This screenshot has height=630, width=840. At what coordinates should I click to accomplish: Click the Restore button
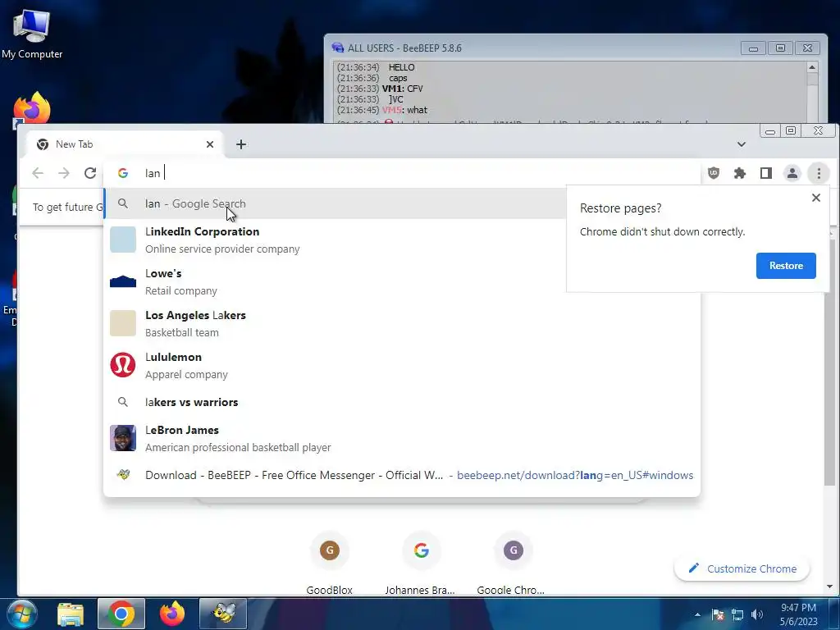(x=786, y=266)
